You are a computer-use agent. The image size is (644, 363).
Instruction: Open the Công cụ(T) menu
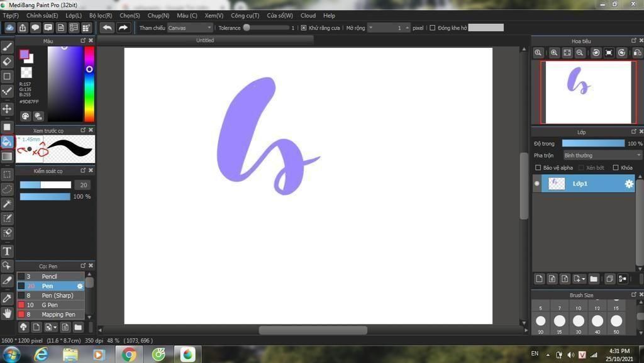coord(245,16)
